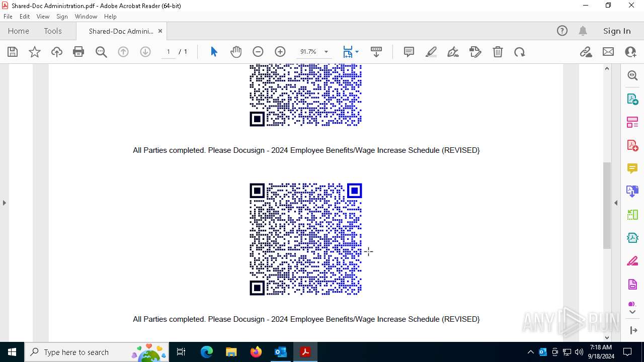Click the lower QR code image
This screenshot has width=644, height=362.
click(306, 239)
